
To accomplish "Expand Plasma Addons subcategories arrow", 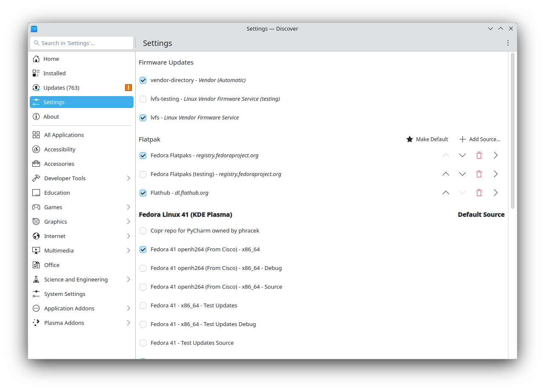I will click(x=128, y=323).
